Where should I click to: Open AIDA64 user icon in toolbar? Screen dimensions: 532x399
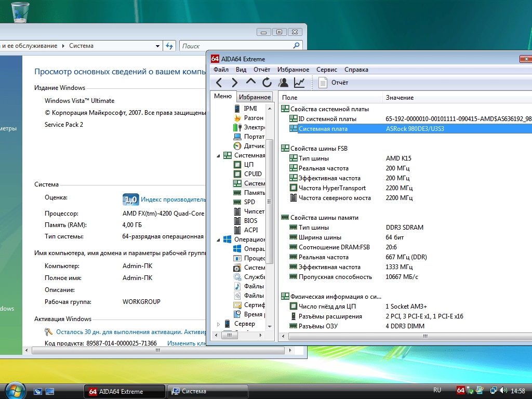point(283,83)
